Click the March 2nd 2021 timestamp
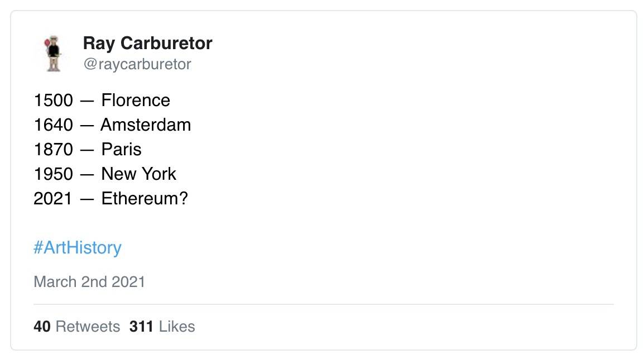Image resolution: width=644 pixels, height=354 pixels. 89,281
